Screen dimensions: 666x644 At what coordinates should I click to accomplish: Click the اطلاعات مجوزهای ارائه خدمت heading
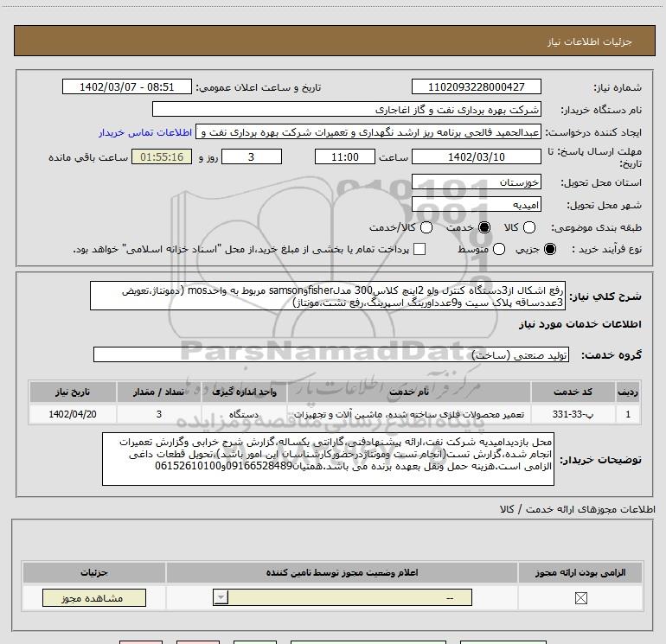click(577, 509)
